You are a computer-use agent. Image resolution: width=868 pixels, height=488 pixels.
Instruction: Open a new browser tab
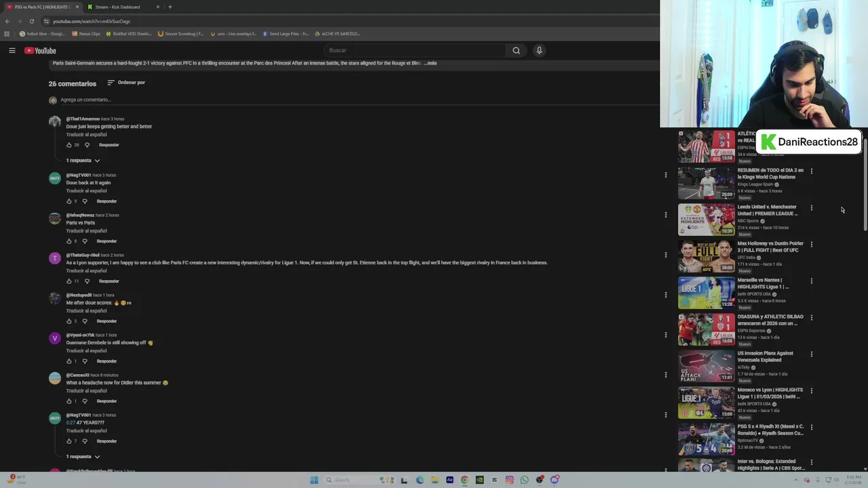170,7
